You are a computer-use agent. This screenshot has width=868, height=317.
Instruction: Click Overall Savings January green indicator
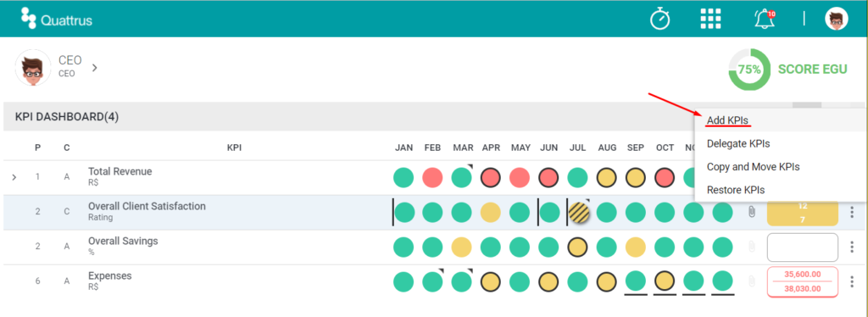coord(403,247)
